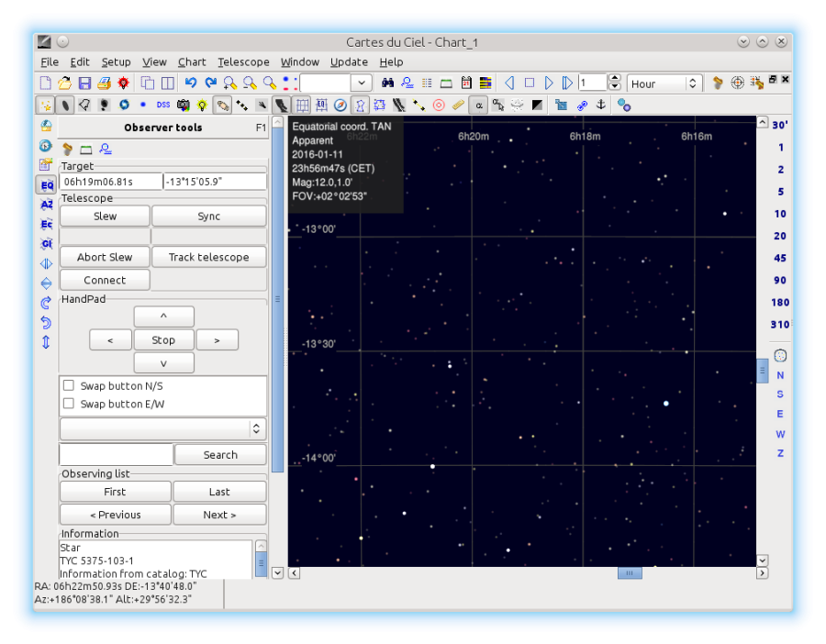Check Swap button N/S

click(x=69, y=385)
